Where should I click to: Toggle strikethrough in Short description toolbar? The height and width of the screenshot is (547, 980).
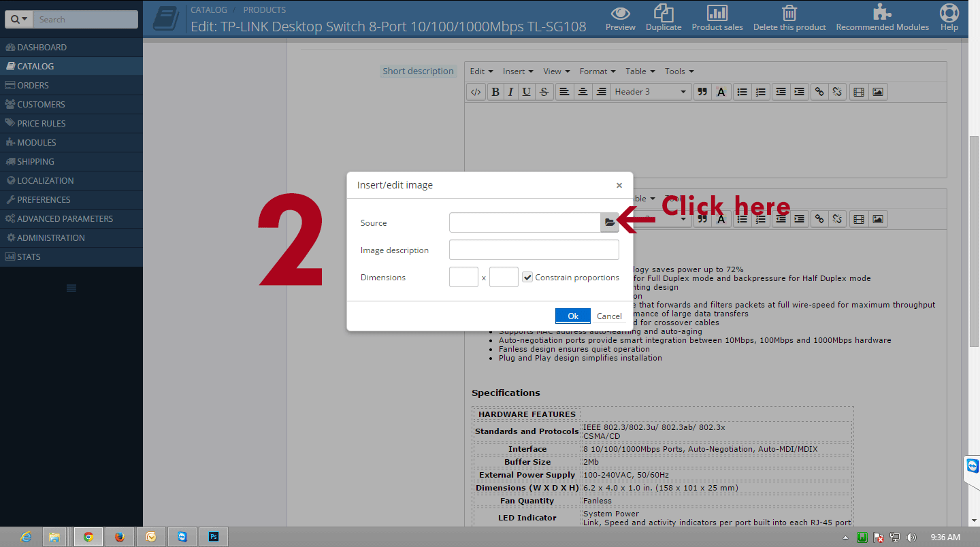(x=543, y=92)
